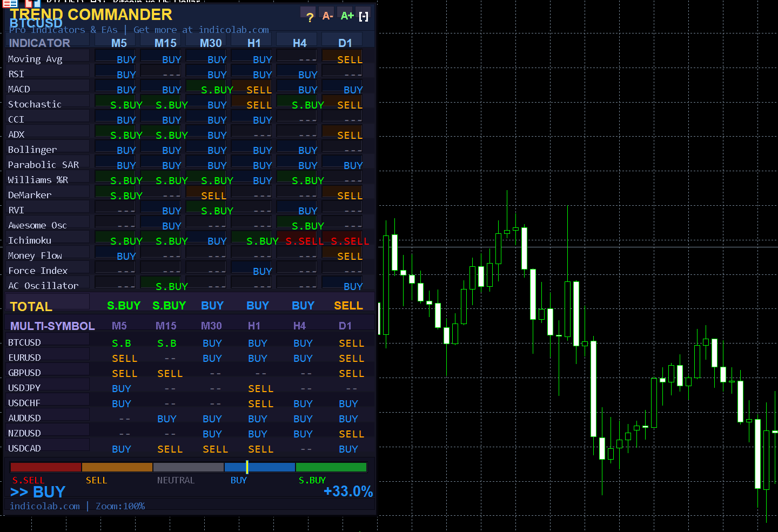Collapse the Trend Commander panel with [-]
The width and height of the screenshot is (778, 532).
[x=364, y=17]
